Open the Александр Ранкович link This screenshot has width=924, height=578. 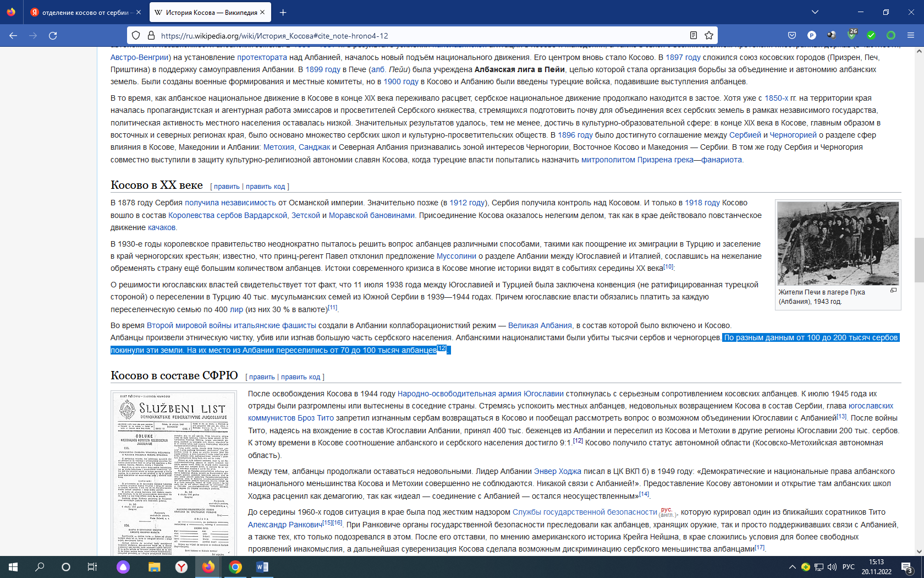(x=285, y=525)
